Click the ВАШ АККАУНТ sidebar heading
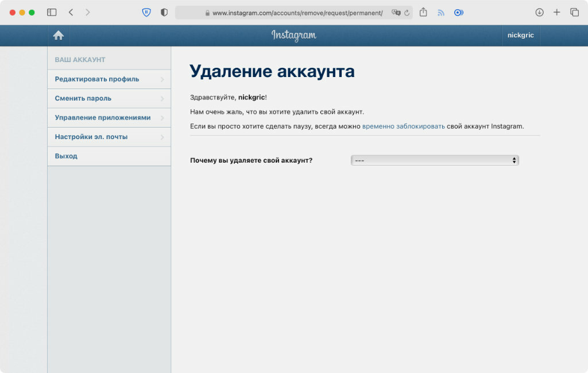Viewport: 588px width, 373px height. pyautogui.click(x=80, y=60)
